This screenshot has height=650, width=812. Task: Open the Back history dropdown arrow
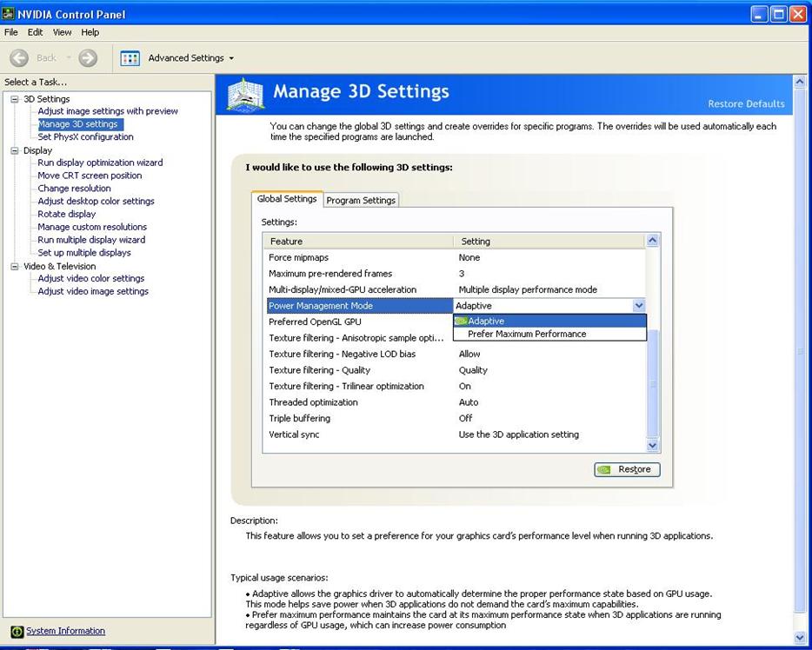coord(69,58)
